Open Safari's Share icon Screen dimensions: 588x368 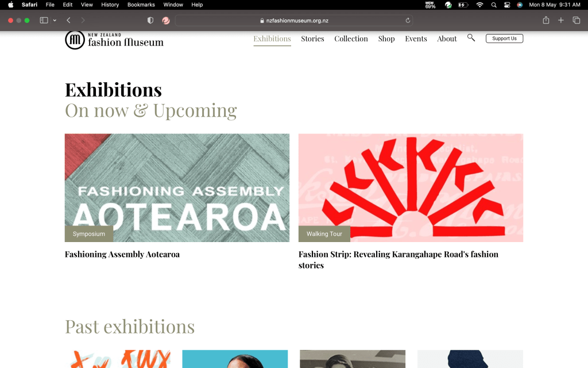[x=546, y=20]
